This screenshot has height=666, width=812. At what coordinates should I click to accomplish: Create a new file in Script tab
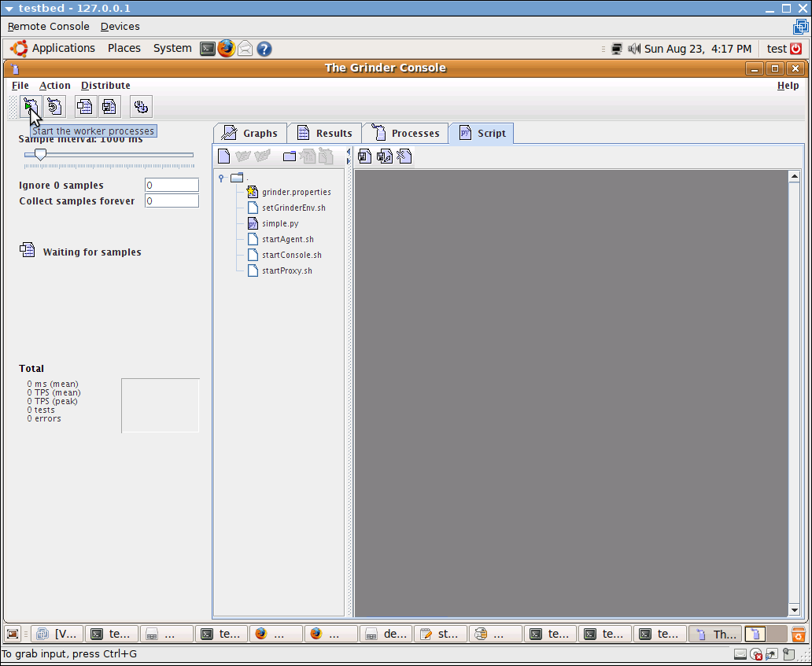pos(223,156)
